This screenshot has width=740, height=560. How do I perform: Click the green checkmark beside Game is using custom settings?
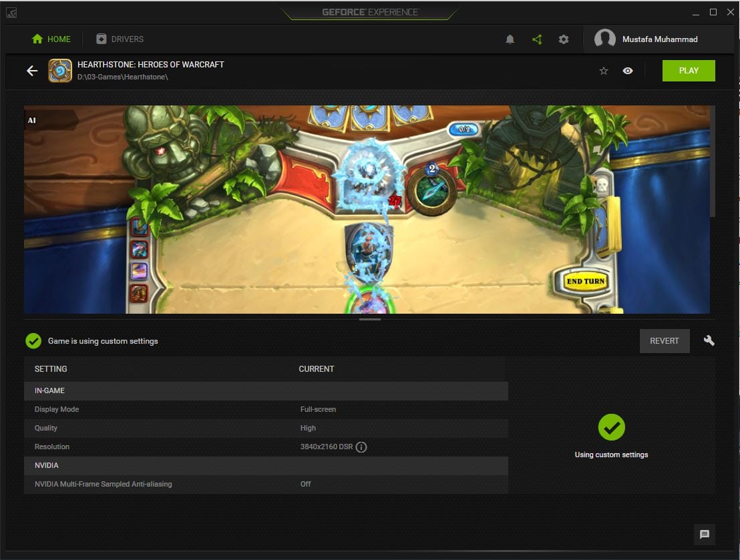[x=33, y=340]
